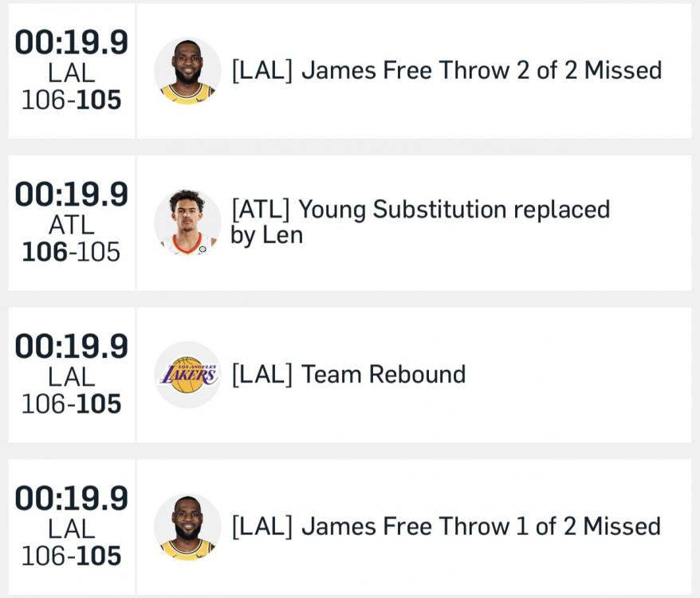Click 00:19.9 timestamp in Young Substitution row
This screenshot has height=598, width=700.
(x=71, y=195)
